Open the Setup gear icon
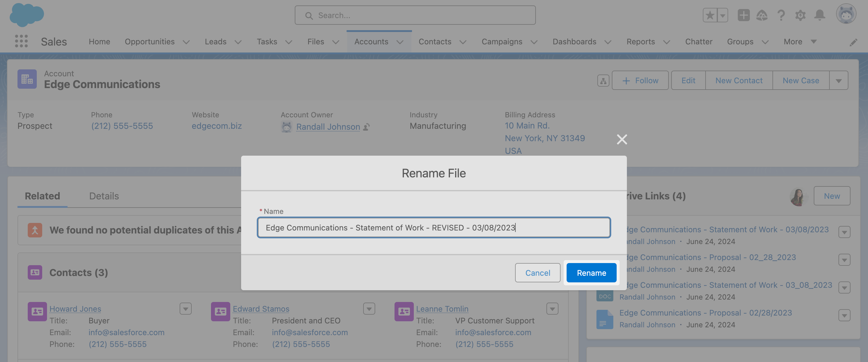 [x=800, y=15]
